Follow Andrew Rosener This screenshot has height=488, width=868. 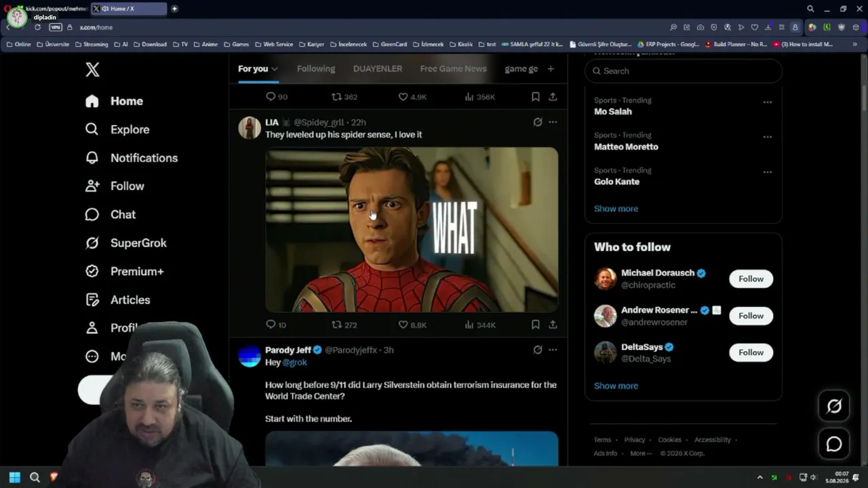[x=751, y=316]
